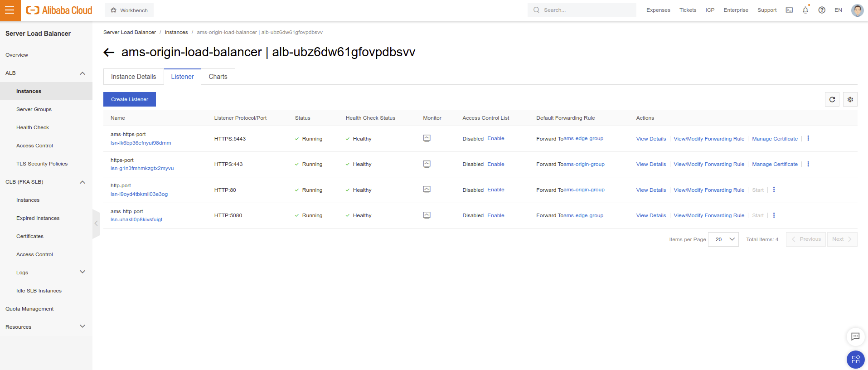Change language via EN

click(x=838, y=10)
